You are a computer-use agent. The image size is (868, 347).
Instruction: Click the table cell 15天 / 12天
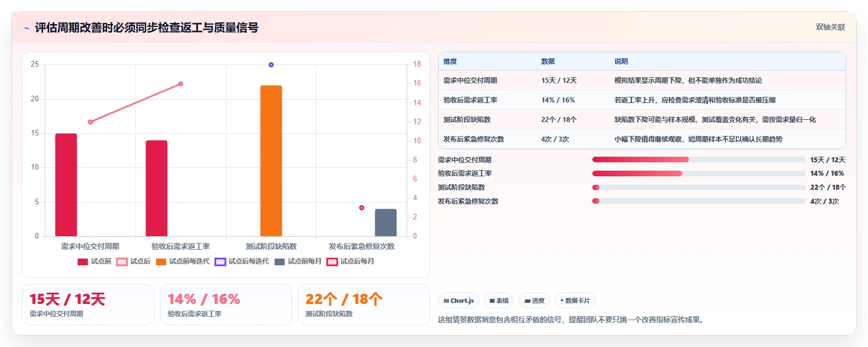pos(559,81)
